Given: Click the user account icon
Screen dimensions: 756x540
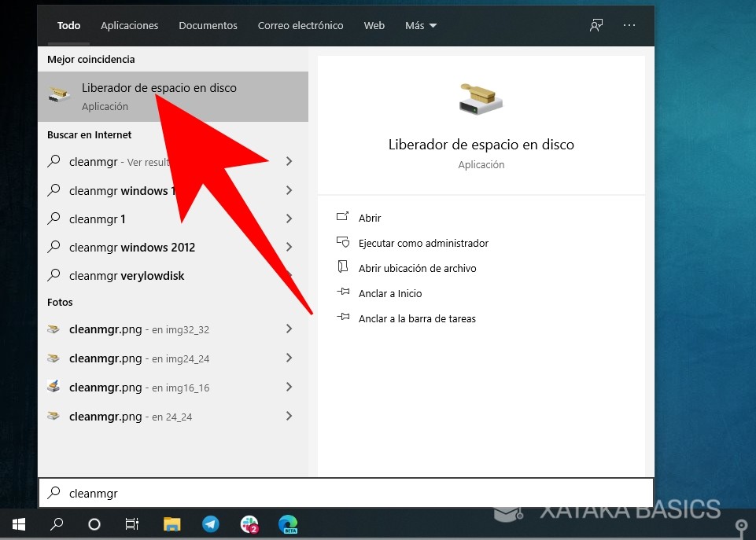Looking at the screenshot, I should tap(596, 25).
